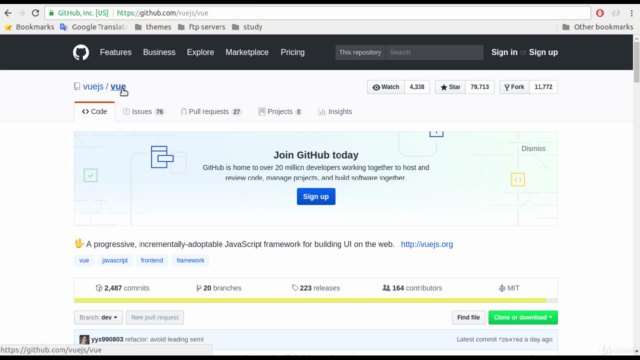
Task: Click the yellow language breakdown bar
Action: [x=310, y=300]
